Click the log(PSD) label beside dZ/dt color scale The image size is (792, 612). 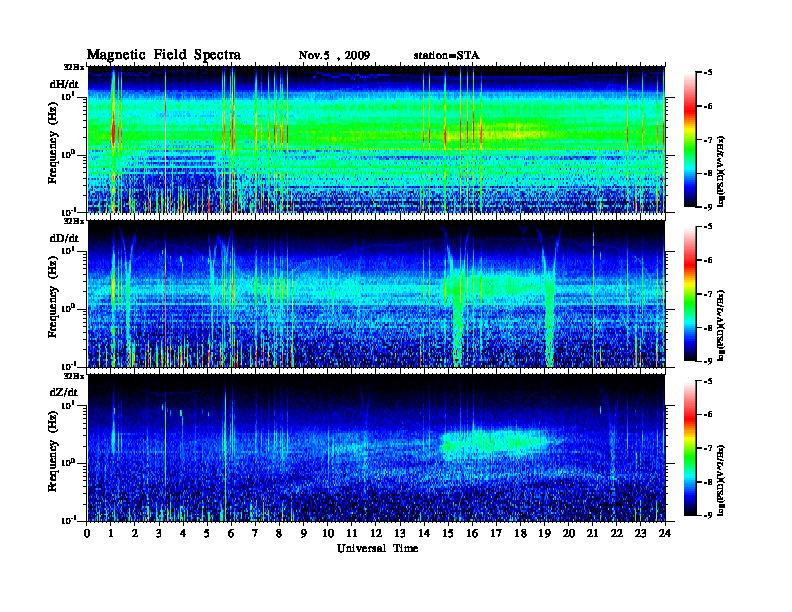(x=722, y=480)
